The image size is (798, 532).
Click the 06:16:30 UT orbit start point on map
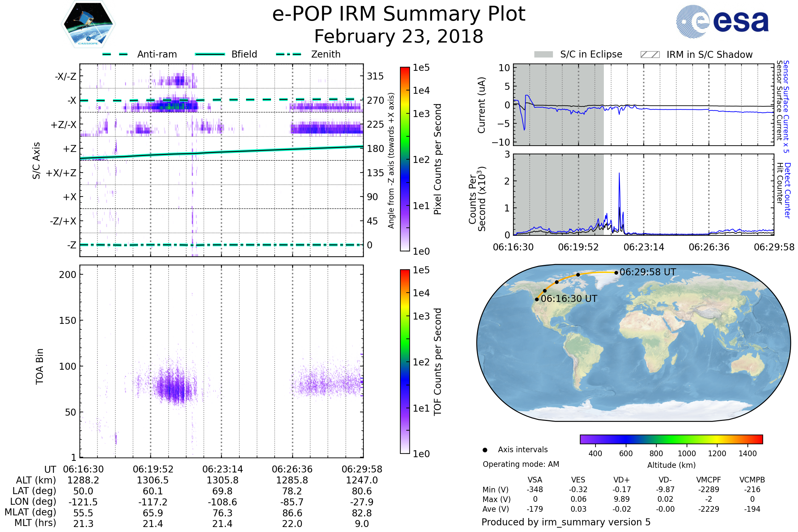(537, 299)
